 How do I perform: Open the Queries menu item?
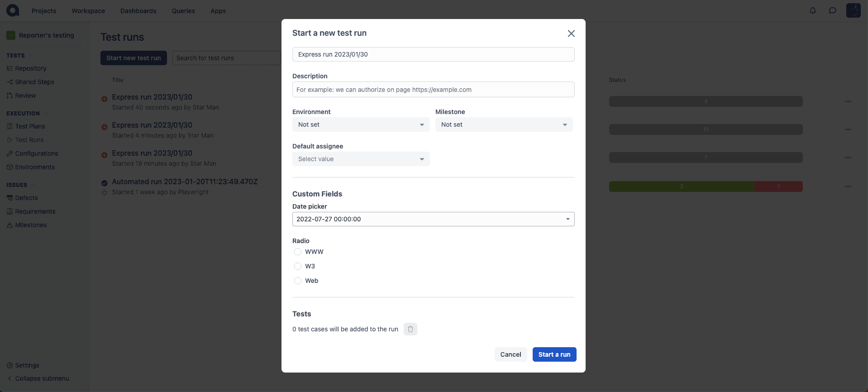183,11
